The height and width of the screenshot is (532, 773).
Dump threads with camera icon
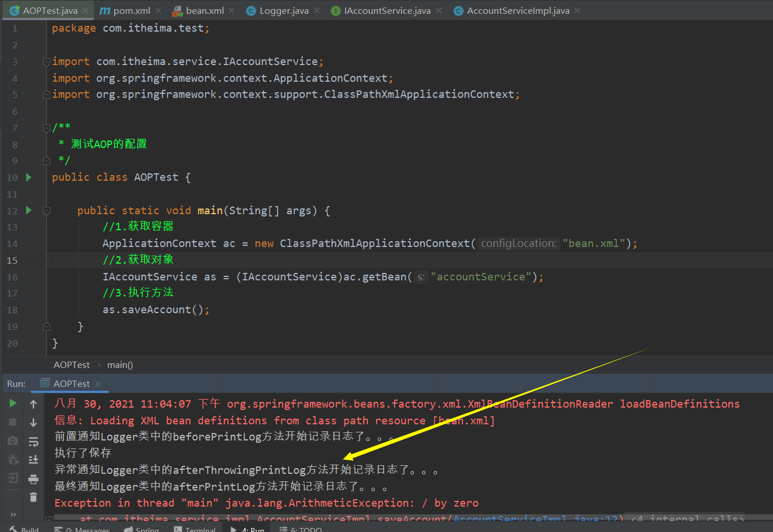tap(13, 440)
